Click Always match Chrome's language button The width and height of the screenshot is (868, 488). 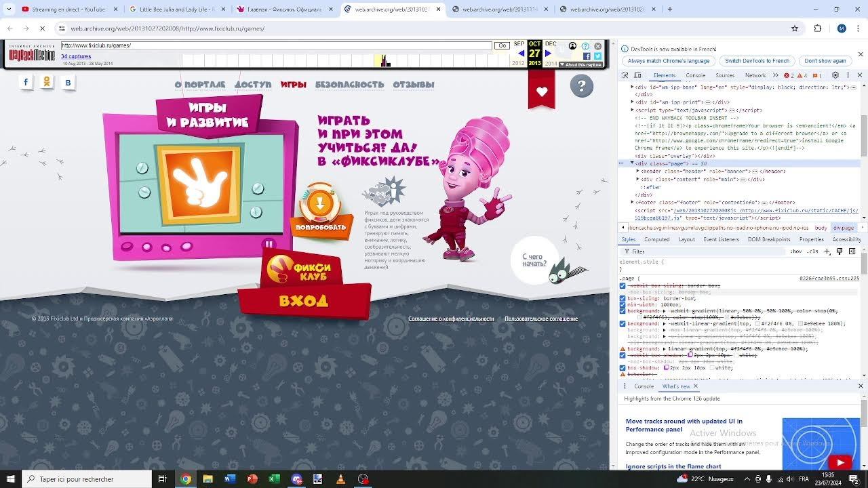click(668, 61)
